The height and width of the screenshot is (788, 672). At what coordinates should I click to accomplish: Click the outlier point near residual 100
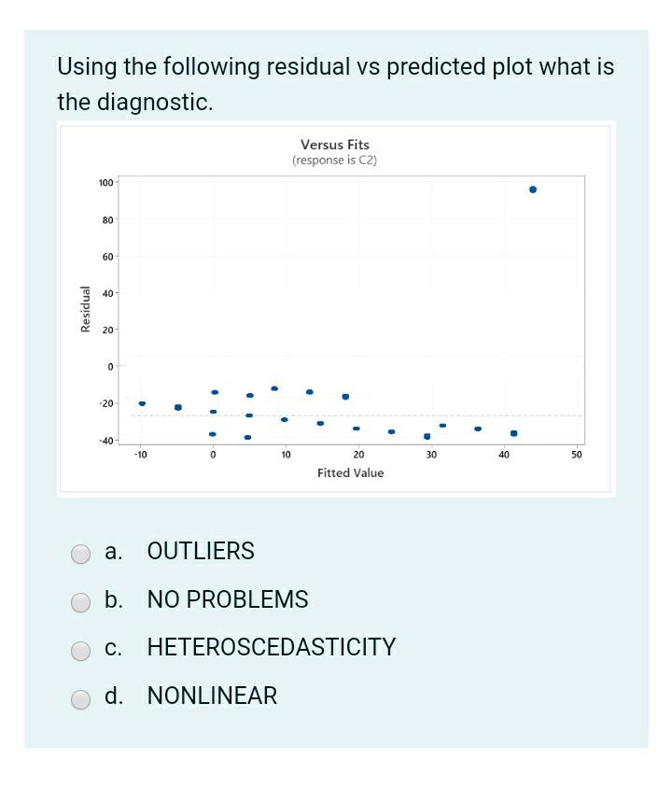pyautogui.click(x=533, y=189)
